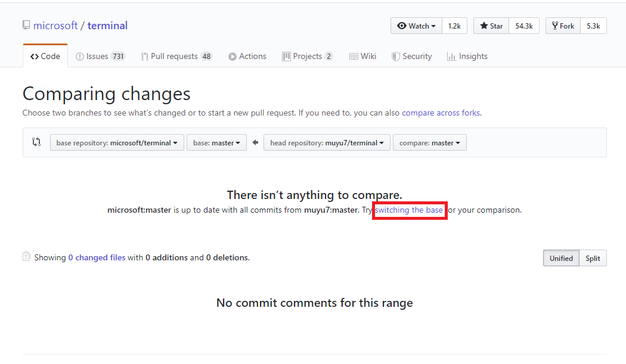The image size is (626, 364).
Task: Open the Issues tab
Action: [x=100, y=57]
